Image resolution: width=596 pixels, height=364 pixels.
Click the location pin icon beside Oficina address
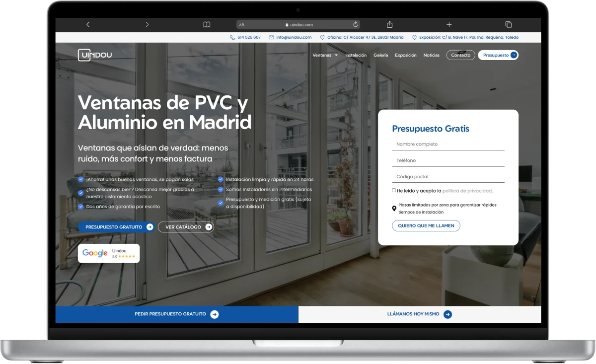coord(322,37)
